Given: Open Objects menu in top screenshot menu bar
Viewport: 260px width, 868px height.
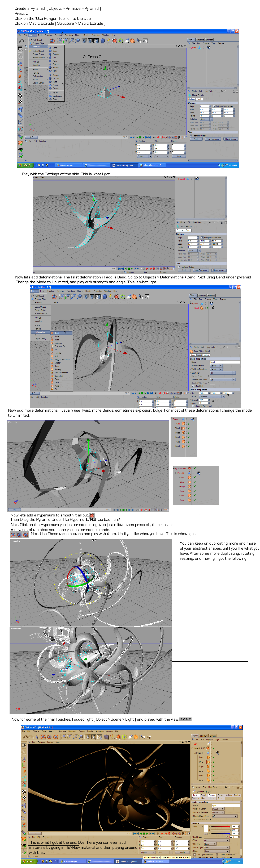Looking at the screenshot, I should click(x=32, y=35).
